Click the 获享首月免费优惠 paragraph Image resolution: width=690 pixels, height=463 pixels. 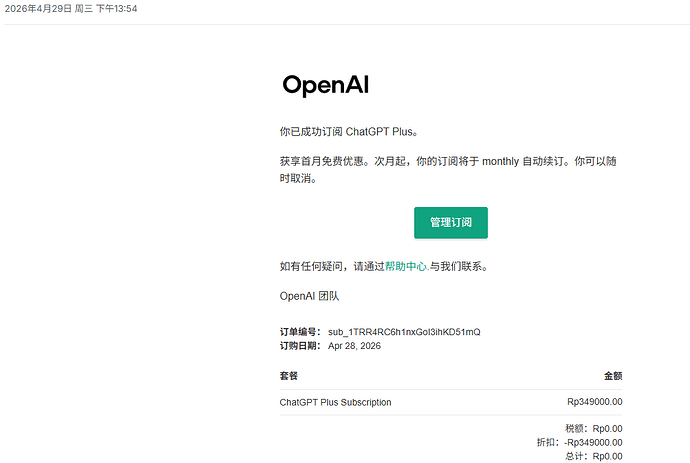[448, 169]
